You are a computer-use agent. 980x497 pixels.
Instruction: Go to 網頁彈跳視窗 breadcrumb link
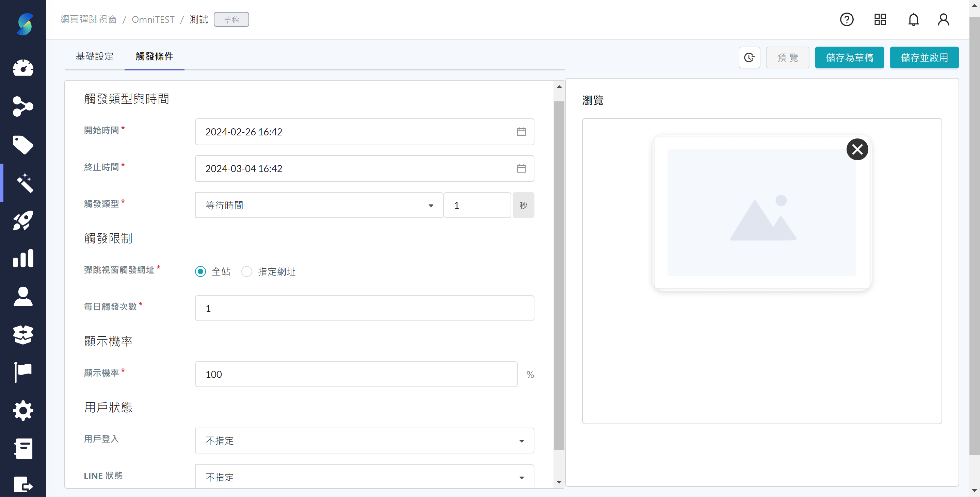pos(89,19)
